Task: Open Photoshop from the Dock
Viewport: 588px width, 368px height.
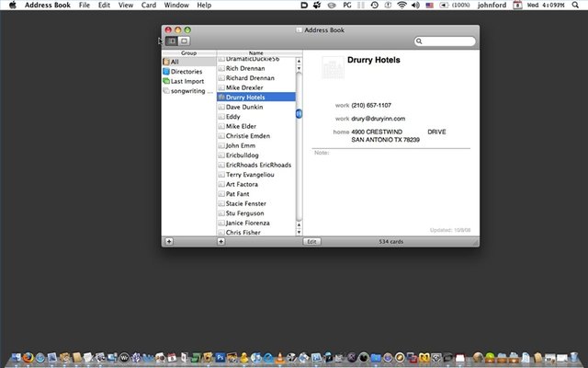Action: (220, 357)
